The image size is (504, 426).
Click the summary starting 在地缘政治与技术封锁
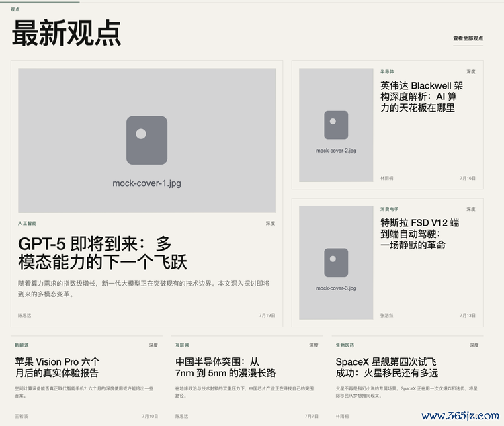click(x=245, y=392)
